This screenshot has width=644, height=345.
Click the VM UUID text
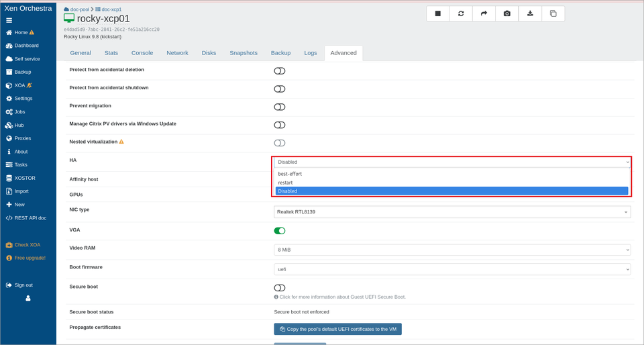112,30
